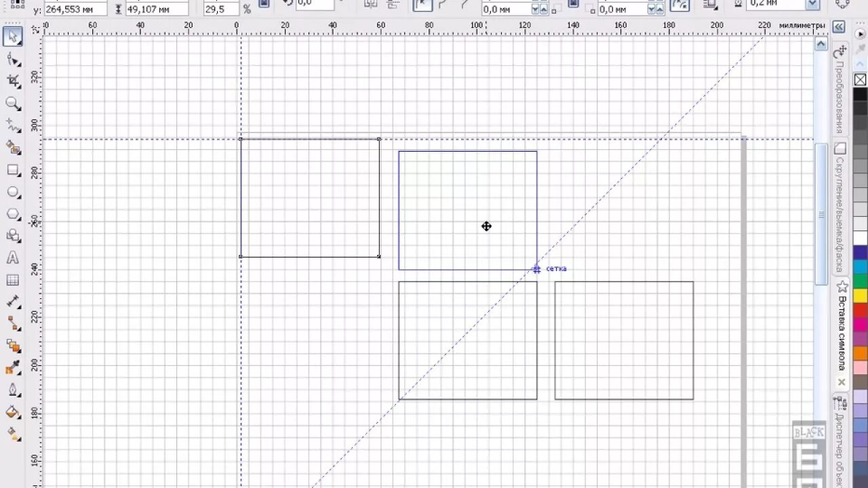The width and height of the screenshot is (868, 488).
Task: Open the Fill bucket tool
Action: coord(12,412)
